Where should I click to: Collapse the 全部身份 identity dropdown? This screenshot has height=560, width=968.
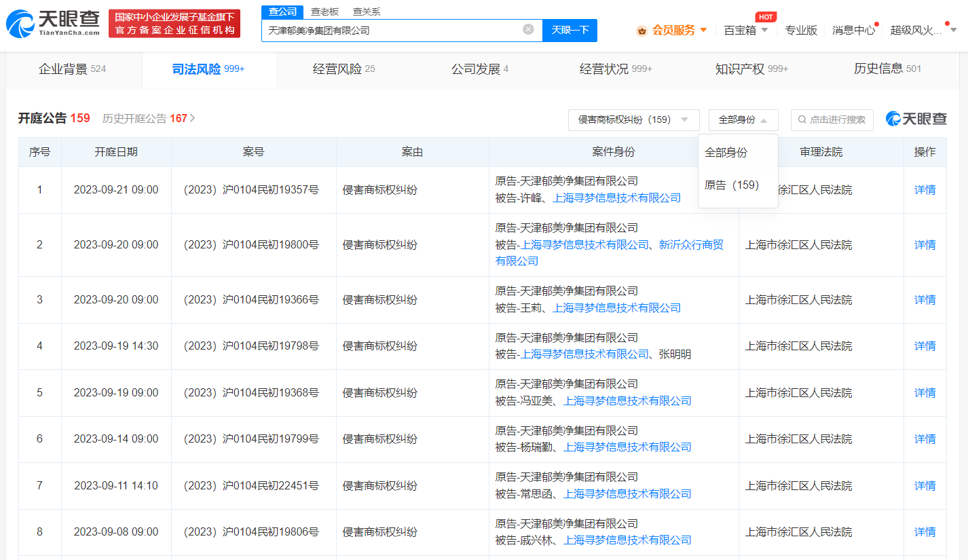743,119
